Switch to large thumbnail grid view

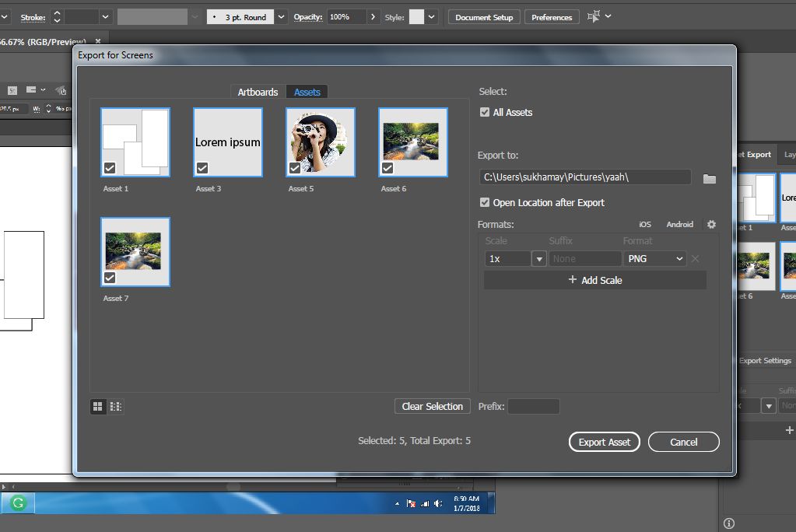[x=97, y=407]
